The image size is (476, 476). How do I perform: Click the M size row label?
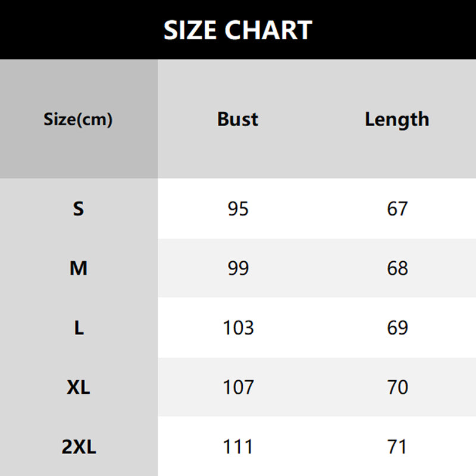(x=79, y=268)
